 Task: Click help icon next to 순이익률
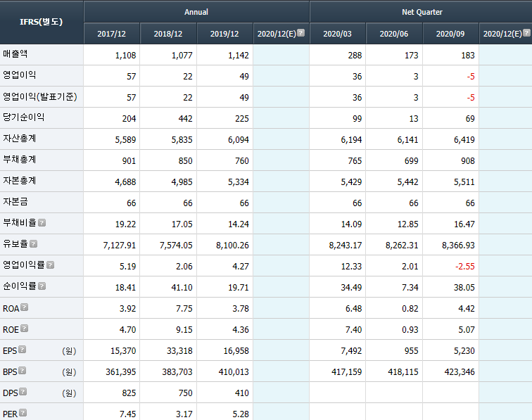(x=42, y=286)
